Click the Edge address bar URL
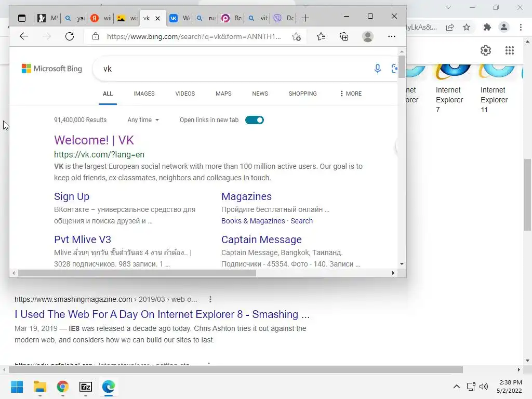 click(194, 36)
